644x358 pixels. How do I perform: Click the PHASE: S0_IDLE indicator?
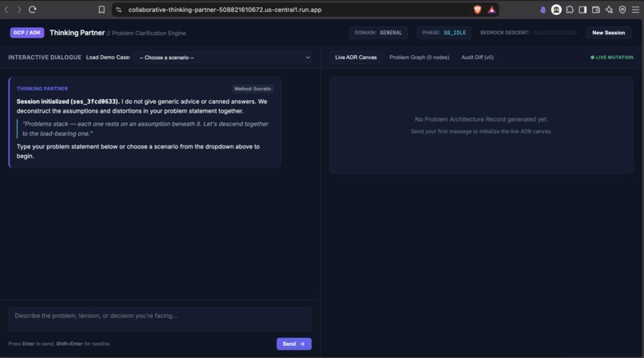pyautogui.click(x=444, y=33)
